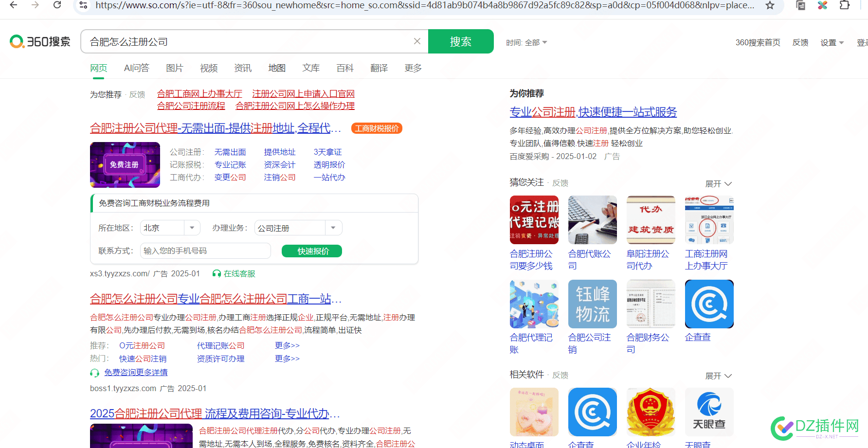Viewport: 868px width, 448px height.
Task: Switch to the 地图 tab
Action: [x=277, y=68]
